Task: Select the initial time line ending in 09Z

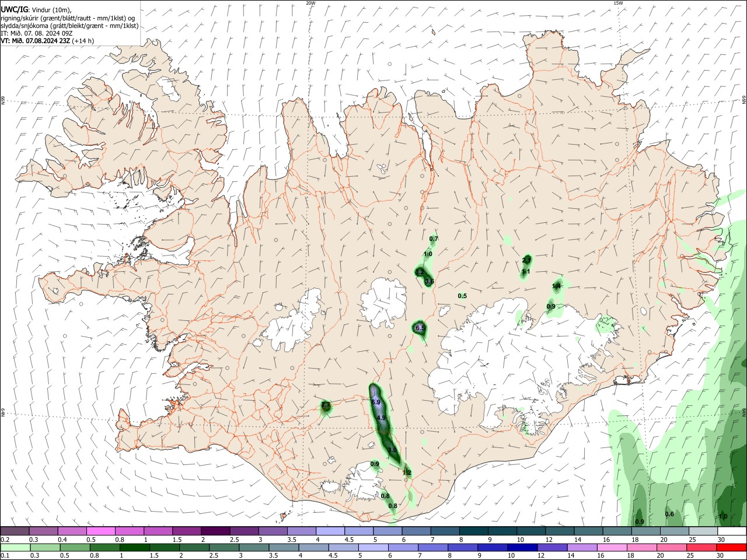Action: (x=36, y=33)
